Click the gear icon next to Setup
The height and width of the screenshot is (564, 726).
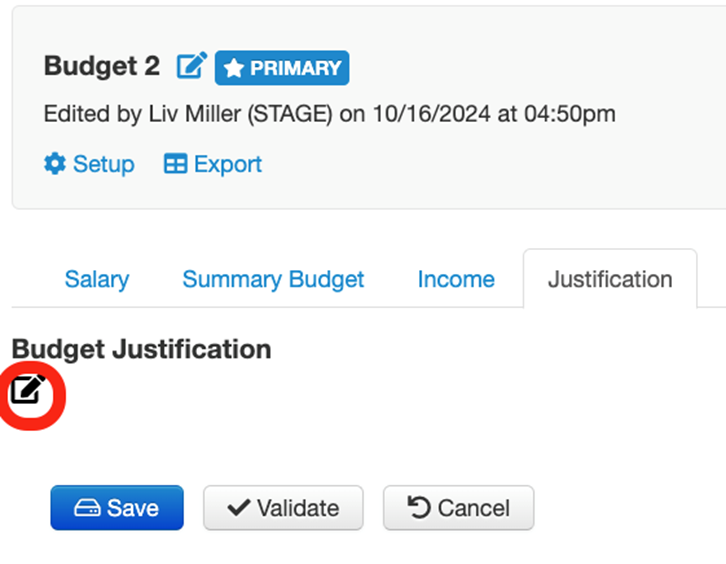55,164
